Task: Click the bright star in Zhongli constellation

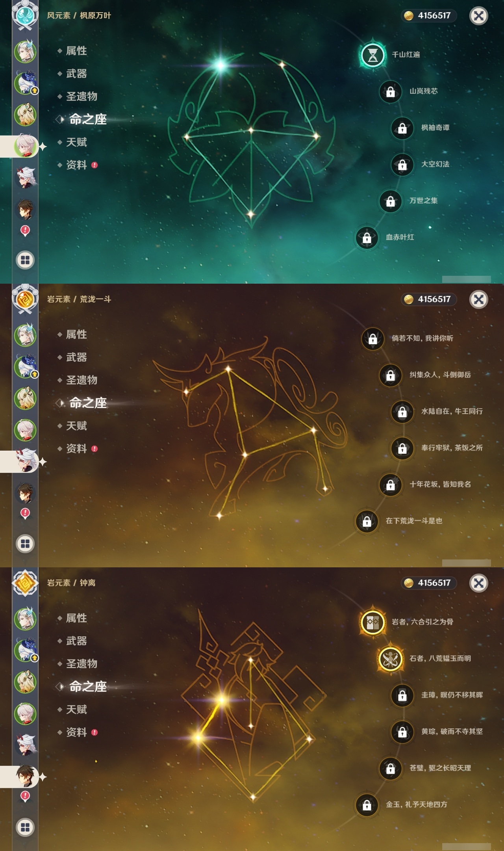Action: pyautogui.click(x=221, y=700)
